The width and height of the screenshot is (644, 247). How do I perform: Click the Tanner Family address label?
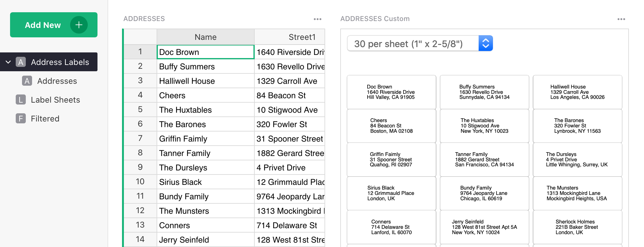(485, 159)
